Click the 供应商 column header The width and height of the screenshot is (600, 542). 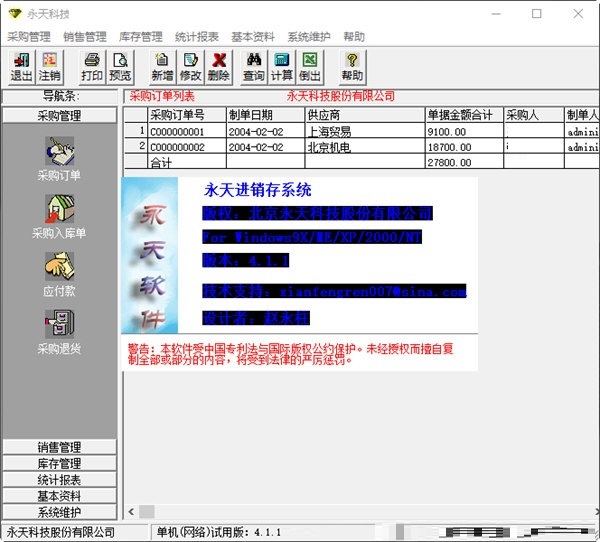(x=365, y=115)
